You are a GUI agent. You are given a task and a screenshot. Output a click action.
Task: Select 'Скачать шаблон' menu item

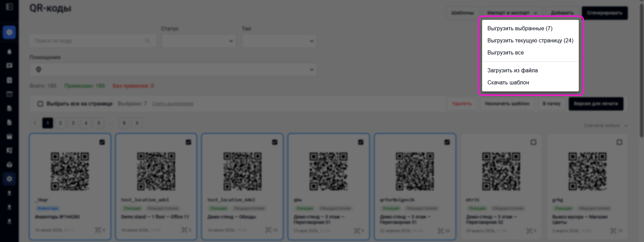(530, 82)
